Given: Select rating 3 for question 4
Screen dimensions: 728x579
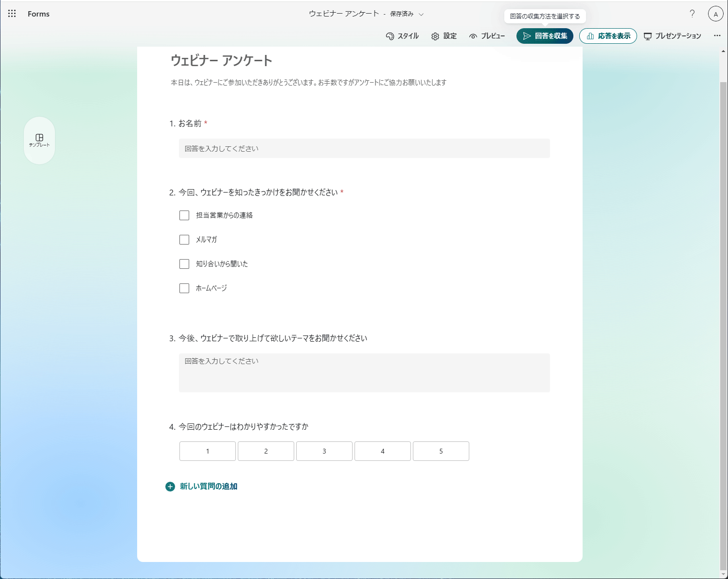Looking at the screenshot, I should (324, 451).
